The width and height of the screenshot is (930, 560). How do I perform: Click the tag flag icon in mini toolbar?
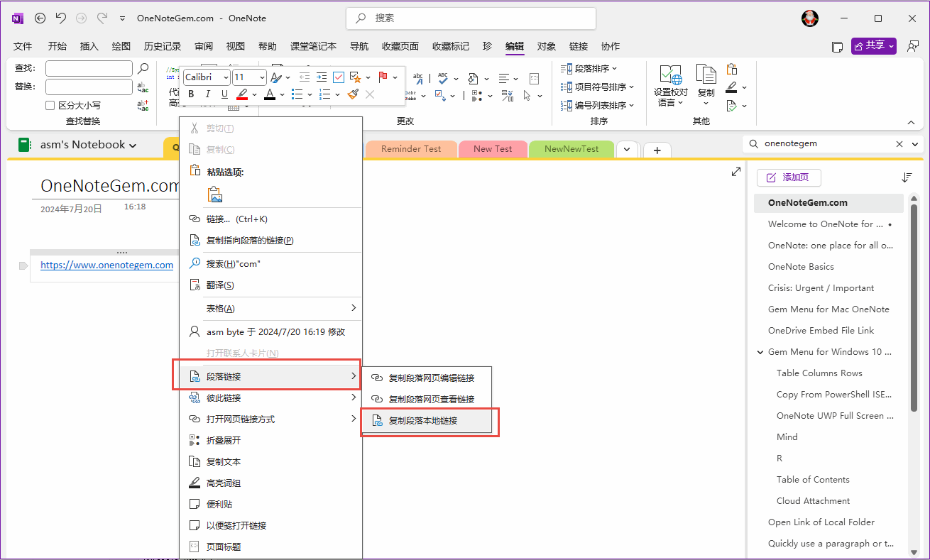[x=382, y=77]
